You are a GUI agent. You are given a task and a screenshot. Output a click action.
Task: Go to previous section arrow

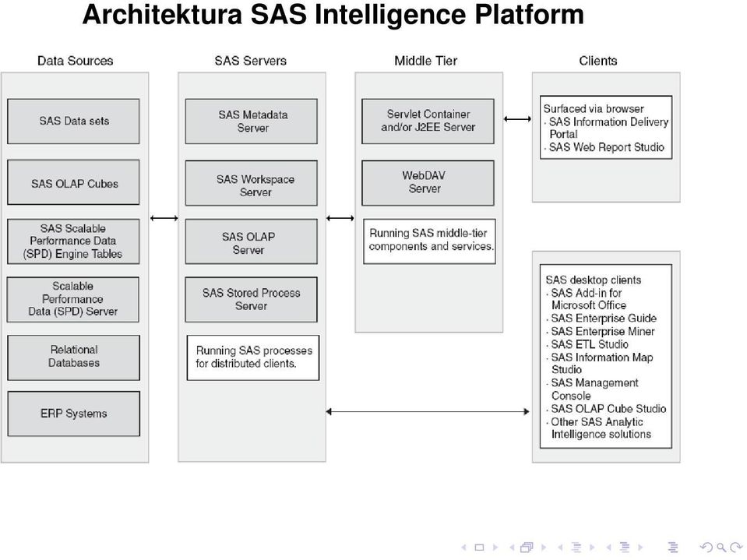608,547
